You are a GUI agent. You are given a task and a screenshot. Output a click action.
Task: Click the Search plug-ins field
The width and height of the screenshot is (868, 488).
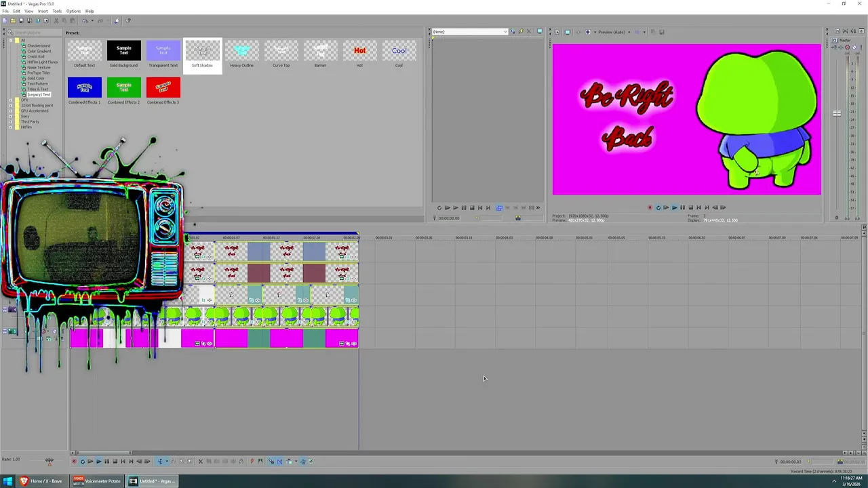(35, 33)
